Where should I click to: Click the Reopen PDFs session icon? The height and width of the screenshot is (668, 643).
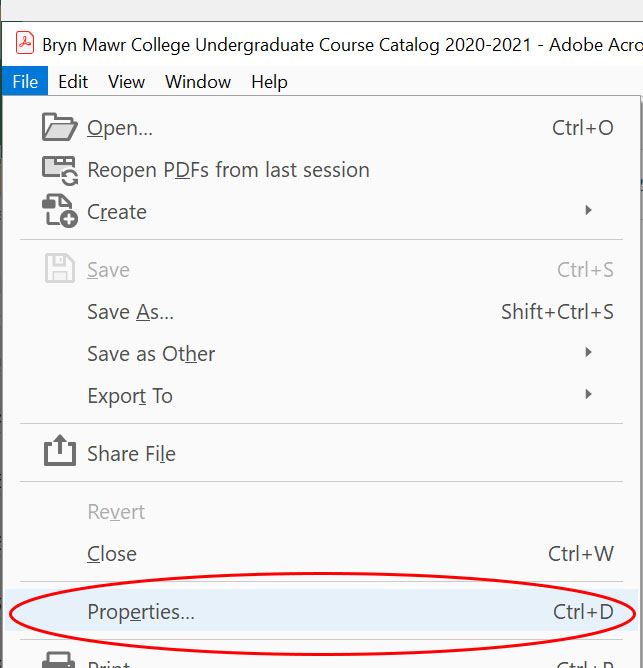(x=59, y=170)
